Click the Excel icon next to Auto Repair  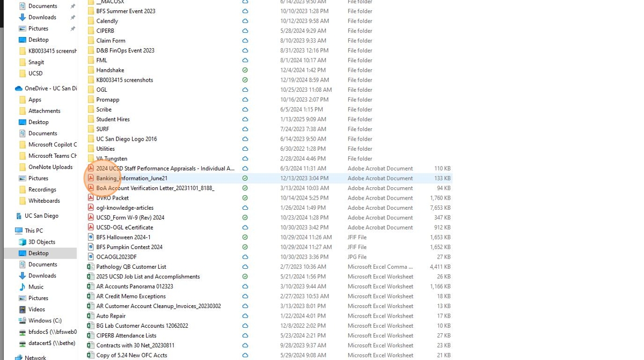pyautogui.click(x=91, y=316)
